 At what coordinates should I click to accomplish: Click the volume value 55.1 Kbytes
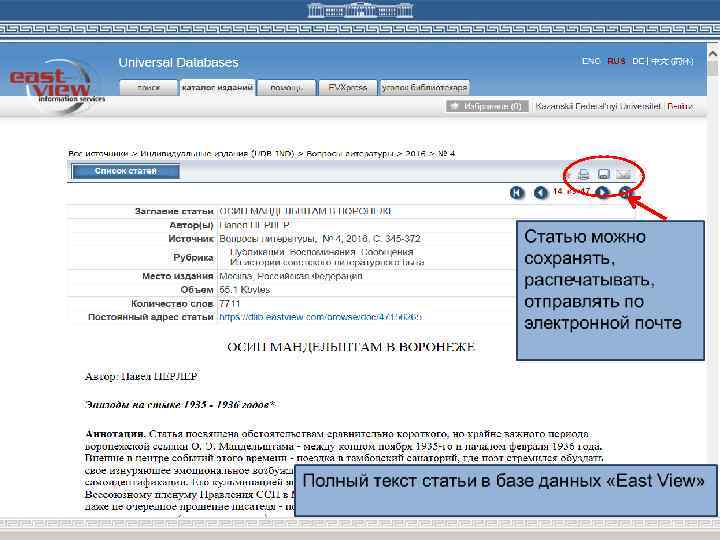[245, 290]
